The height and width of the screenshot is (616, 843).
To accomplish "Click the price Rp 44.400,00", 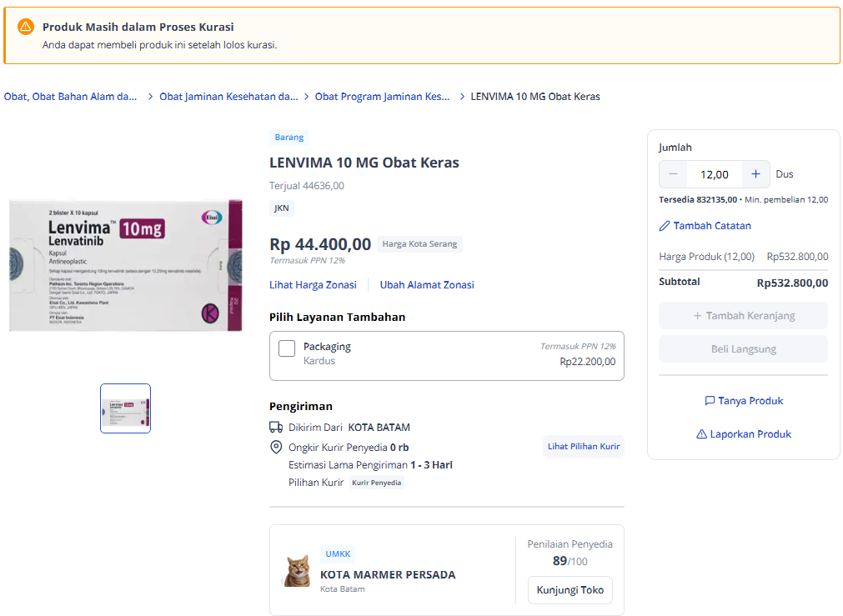I will pyautogui.click(x=320, y=244).
